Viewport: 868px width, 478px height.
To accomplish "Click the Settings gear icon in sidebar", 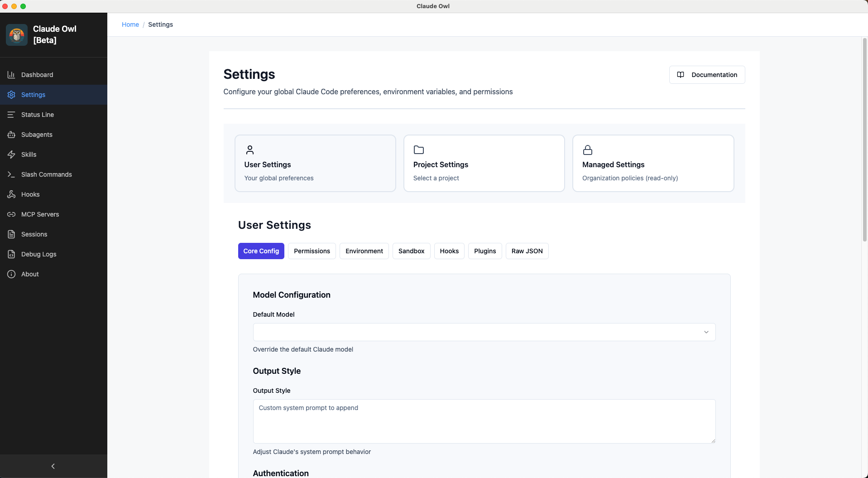I will point(11,95).
